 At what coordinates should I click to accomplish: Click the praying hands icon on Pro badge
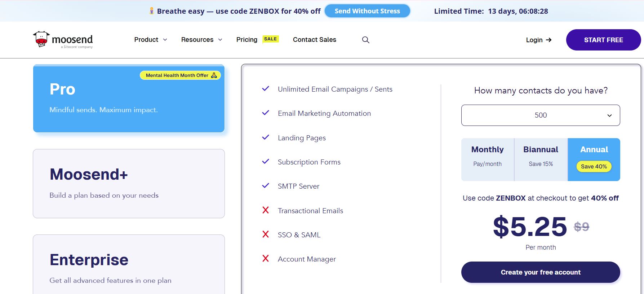coord(214,75)
